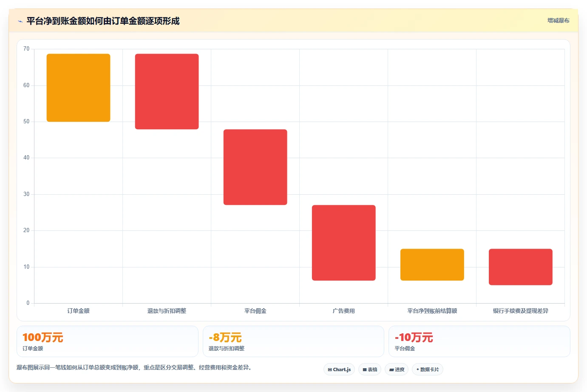
Task: Click the chart title 平台净到账金额如何由订单金额逐项形成
Action: 103,21
